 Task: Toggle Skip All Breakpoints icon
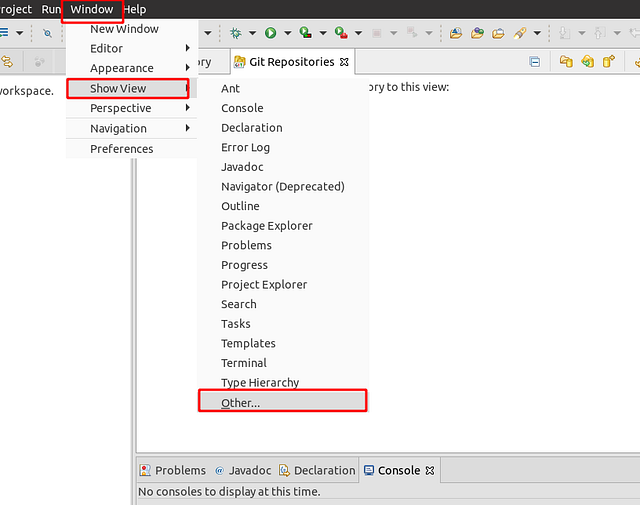click(47, 33)
